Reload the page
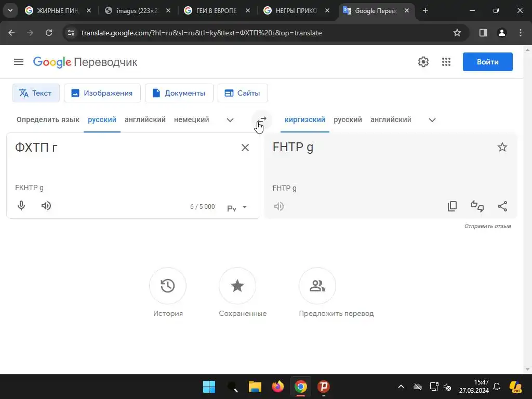The image size is (532, 399). [x=49, y=33]
